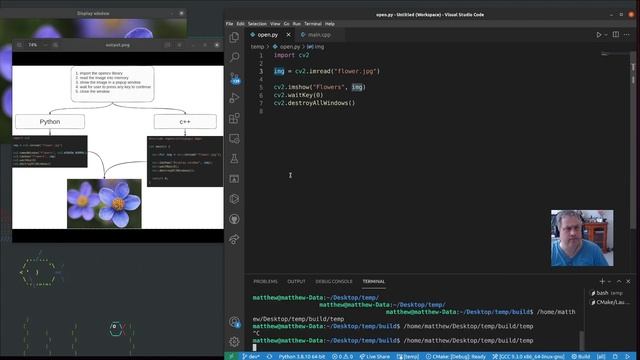Click the image viewer's leftmost toolbar icon

coord(19,45)
